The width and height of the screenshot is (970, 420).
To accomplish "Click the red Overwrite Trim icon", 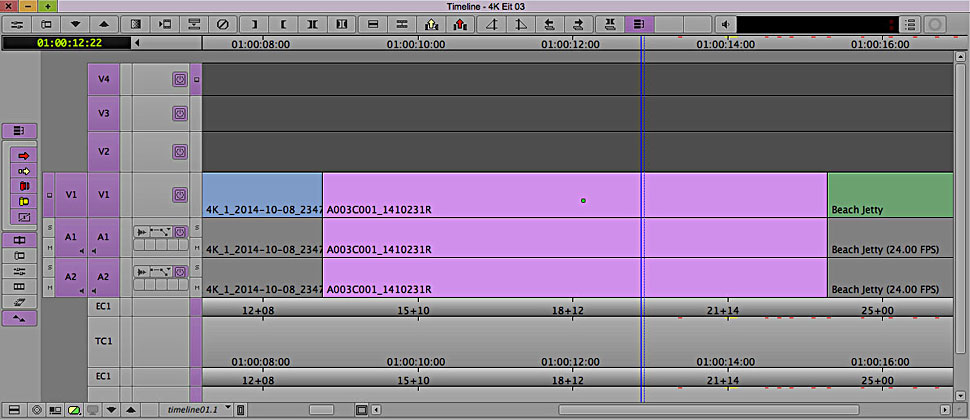I will click(24, 186).
